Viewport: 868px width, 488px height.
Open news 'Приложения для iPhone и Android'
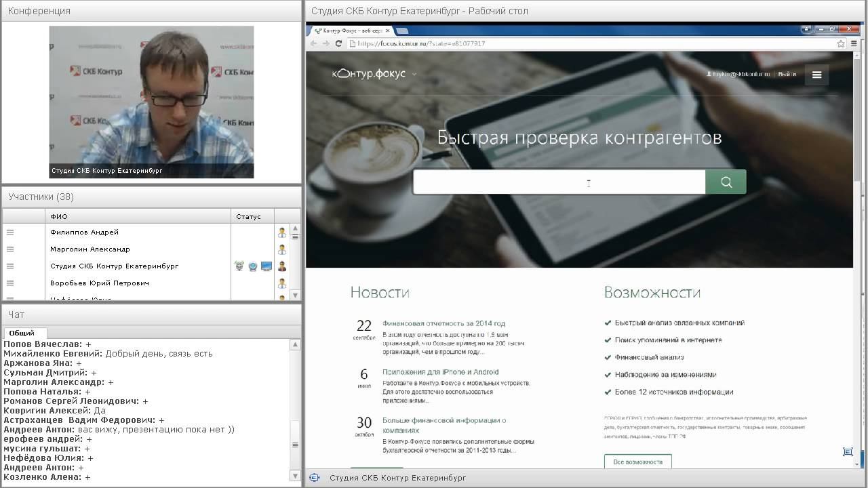click(440, 372)
